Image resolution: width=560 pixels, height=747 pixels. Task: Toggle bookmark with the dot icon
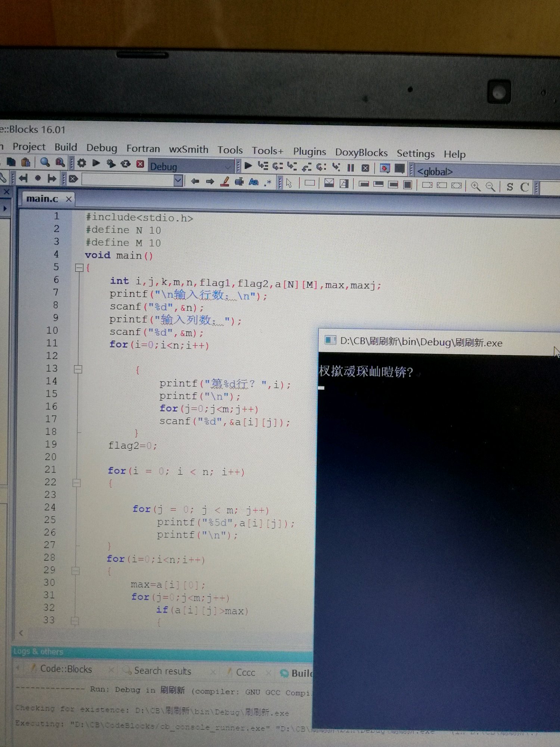point(38,178)
